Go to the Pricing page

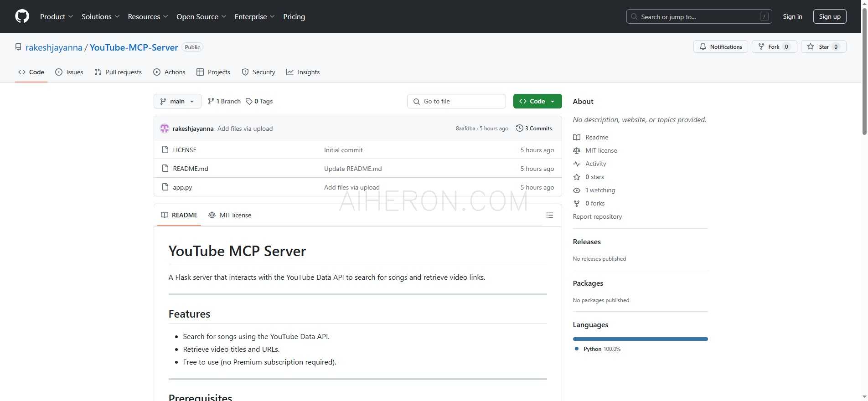coord(294,16)
